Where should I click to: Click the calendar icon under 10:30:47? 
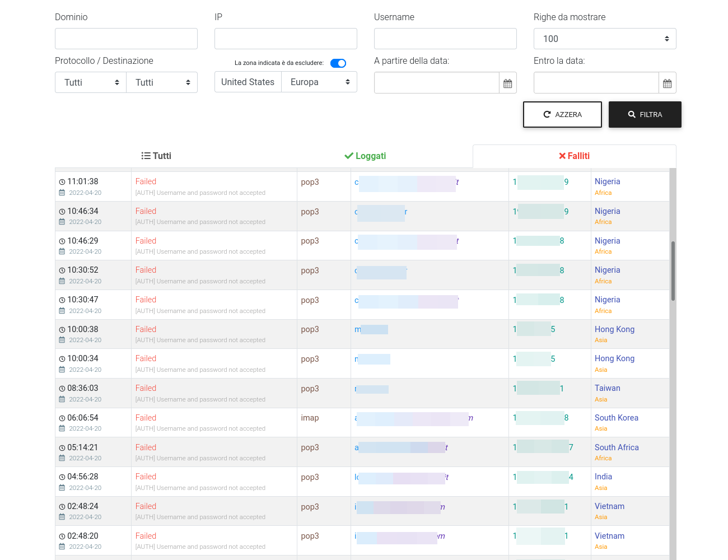[x=62, y=311]
